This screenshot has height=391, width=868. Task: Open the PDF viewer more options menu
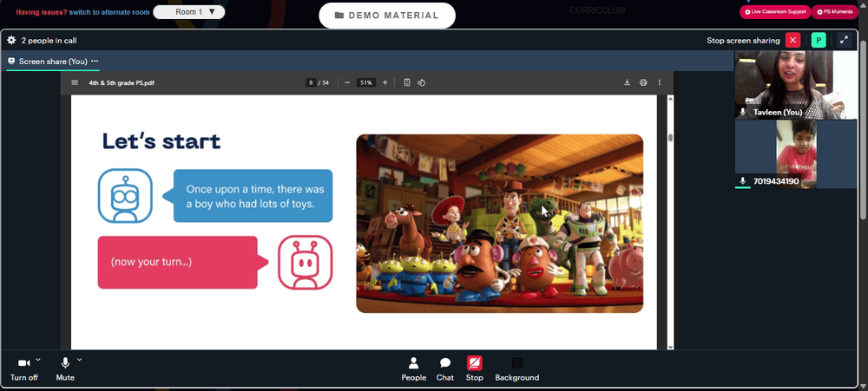click(660, 83)
